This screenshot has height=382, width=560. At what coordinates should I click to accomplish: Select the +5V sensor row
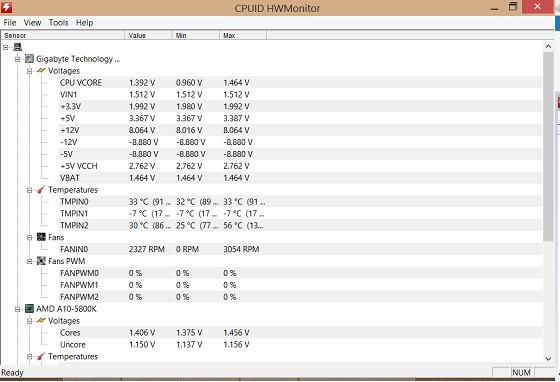[x=300, y=118]
